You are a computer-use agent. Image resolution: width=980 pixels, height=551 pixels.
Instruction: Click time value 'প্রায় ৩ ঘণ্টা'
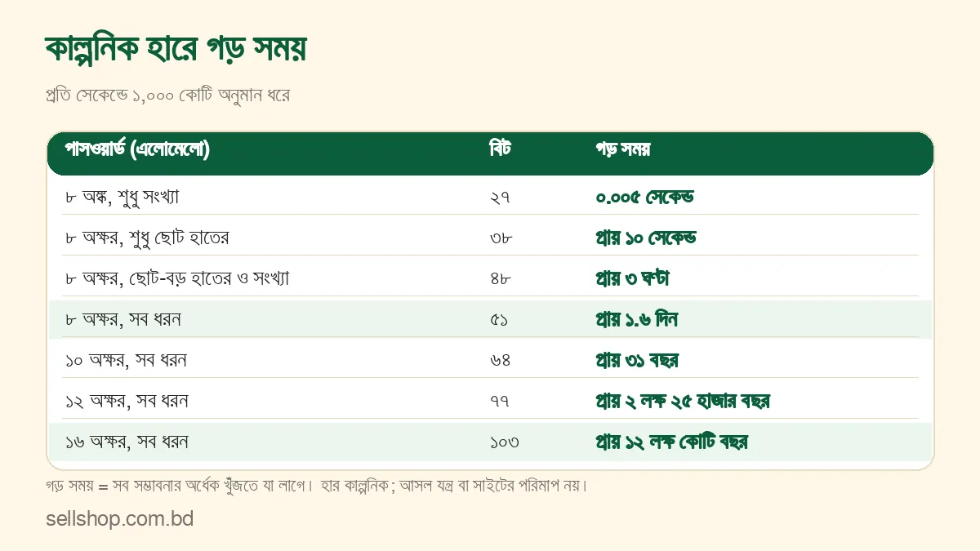(x=633, y=278)
